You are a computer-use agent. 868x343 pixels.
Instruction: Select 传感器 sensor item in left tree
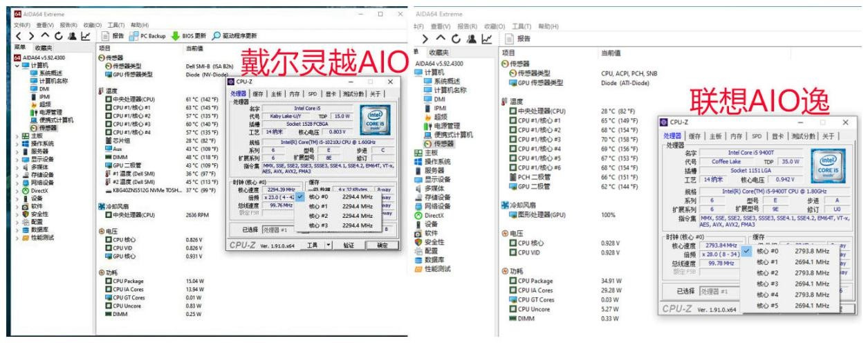[x=43, y=128]
